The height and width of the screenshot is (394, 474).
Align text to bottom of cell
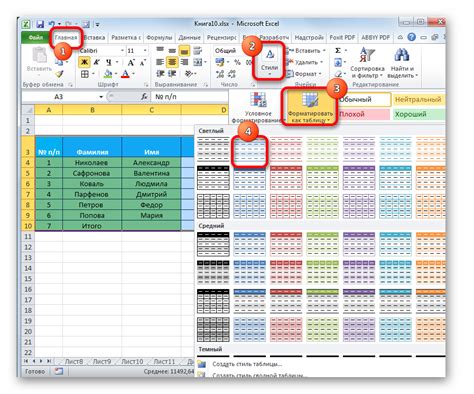pyautogui.click(x=184, y=51)
